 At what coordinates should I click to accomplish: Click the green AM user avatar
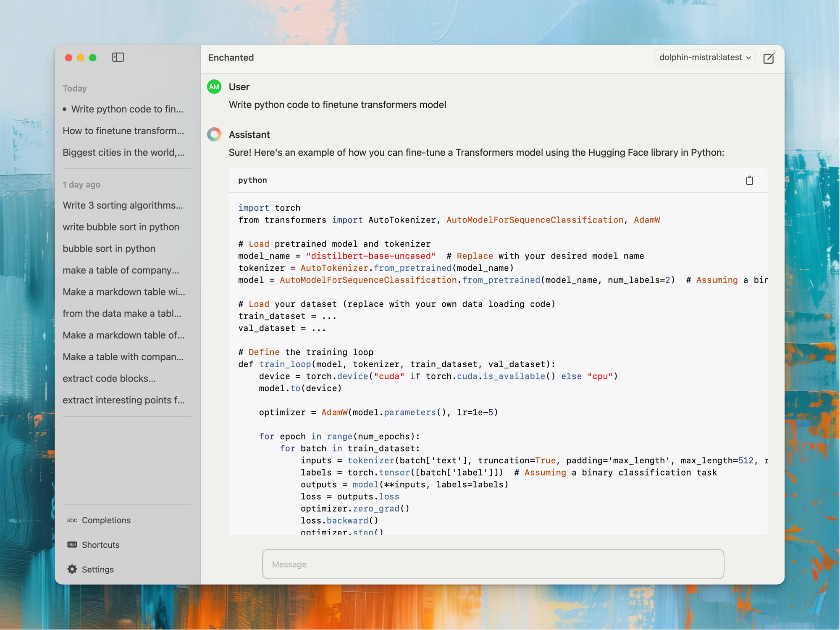(214, 87)
